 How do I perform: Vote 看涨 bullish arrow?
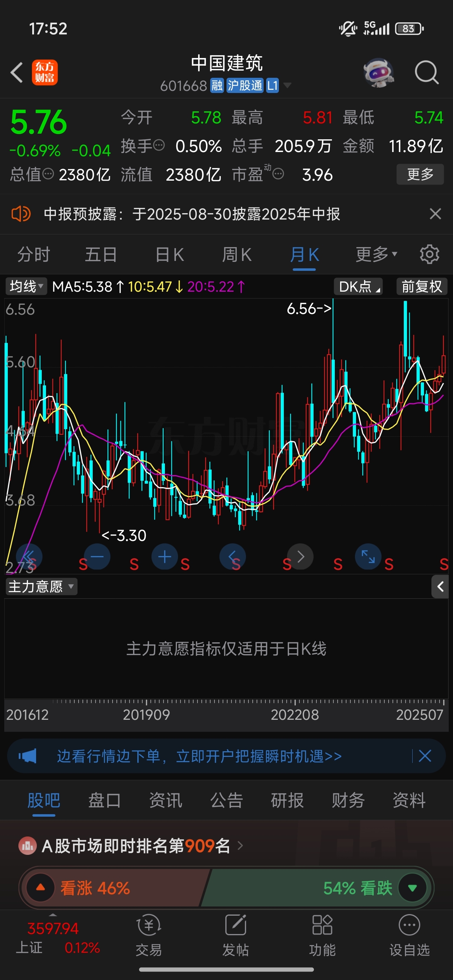(40, 888)
